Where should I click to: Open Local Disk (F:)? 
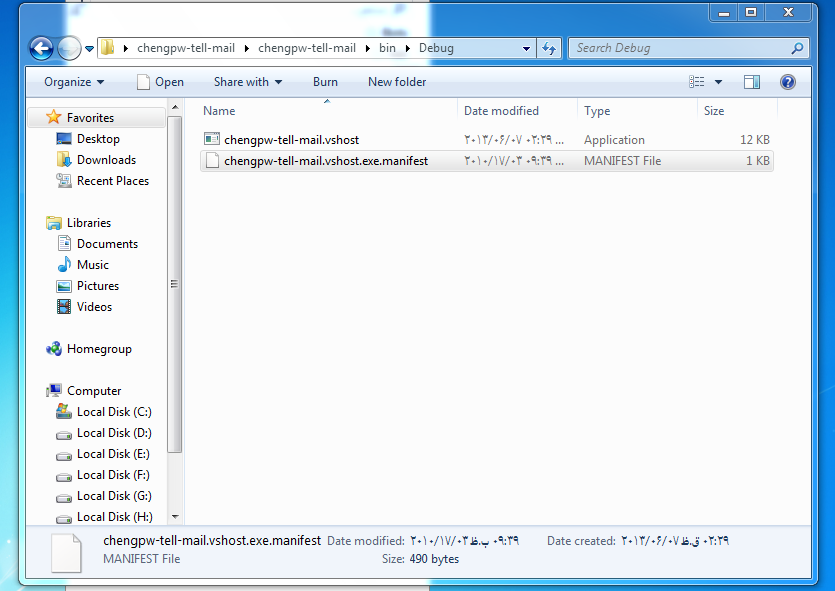click(113, 475)
